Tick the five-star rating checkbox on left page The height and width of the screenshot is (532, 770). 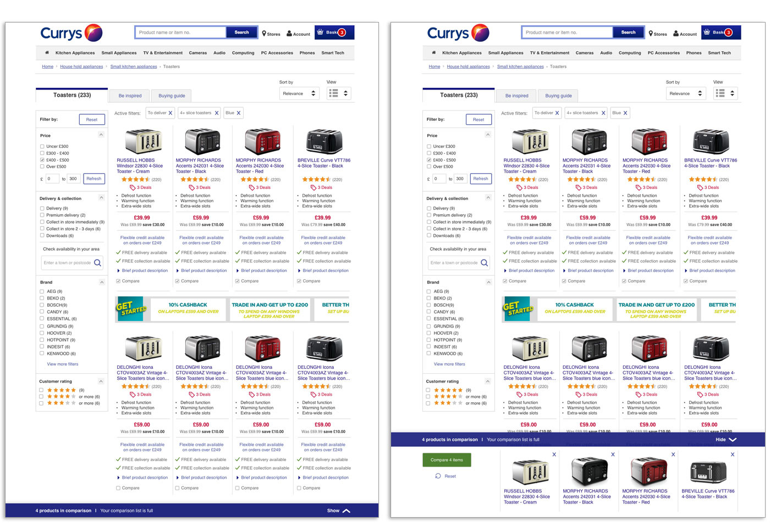point(41,390)
